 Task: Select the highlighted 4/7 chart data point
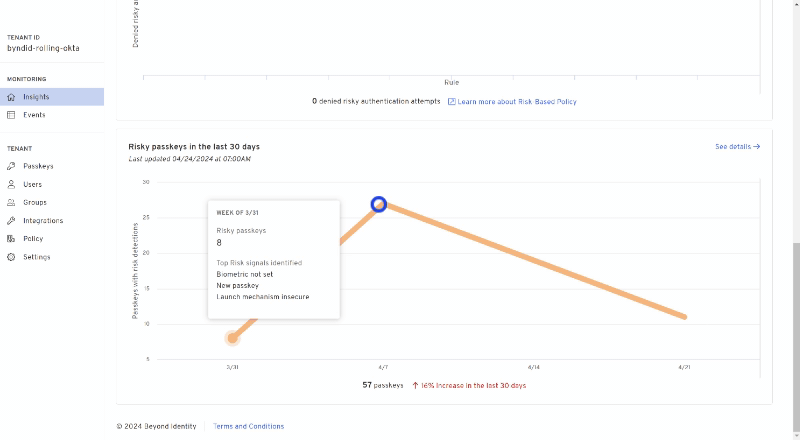(x=379, y=205)
